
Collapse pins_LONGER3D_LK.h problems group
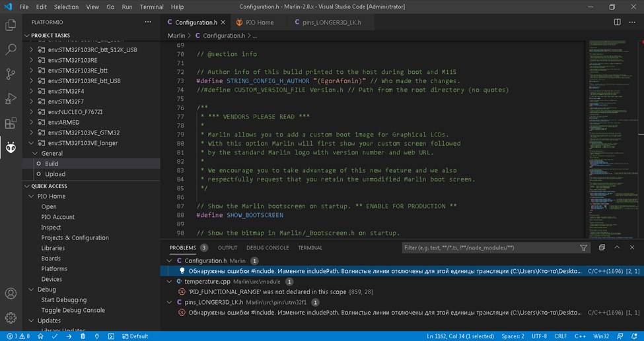169,302
